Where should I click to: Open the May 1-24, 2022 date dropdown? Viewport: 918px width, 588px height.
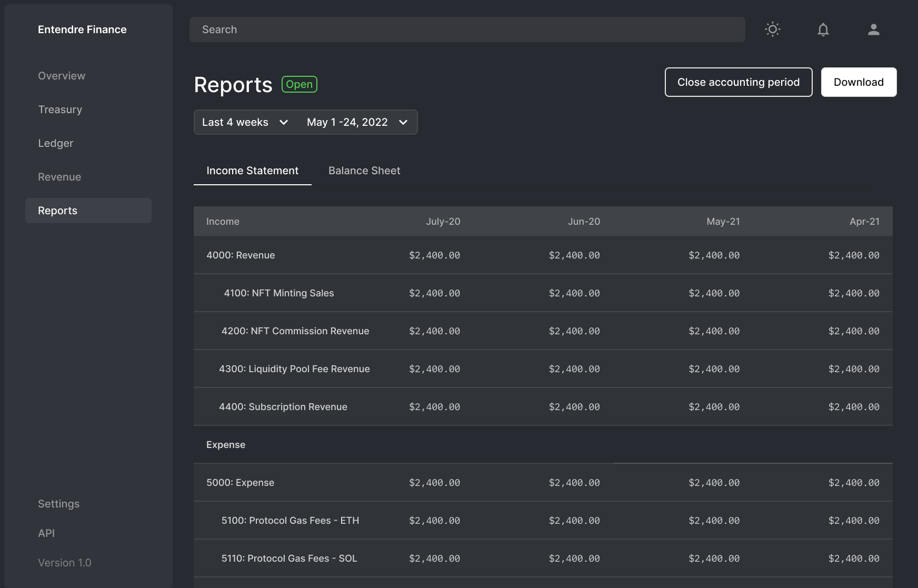357,122
